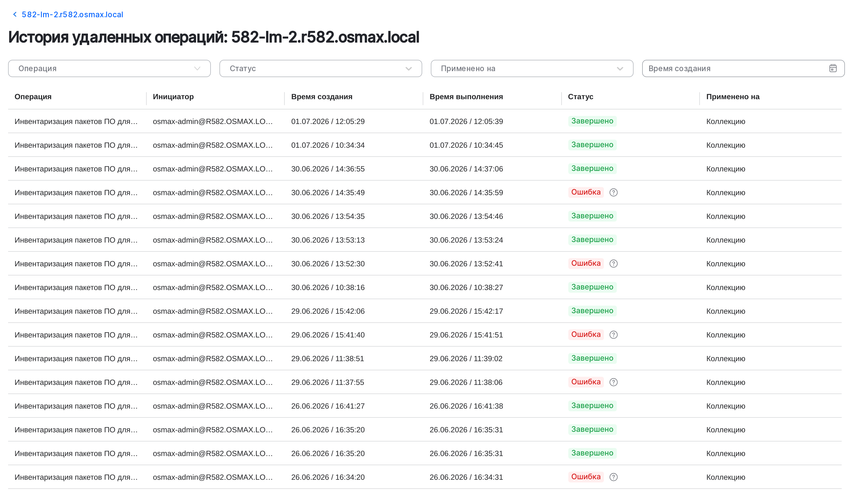Select creation time 30.06.2026 / 10:38:16
853x504 pixels.
tap(328, 288)
